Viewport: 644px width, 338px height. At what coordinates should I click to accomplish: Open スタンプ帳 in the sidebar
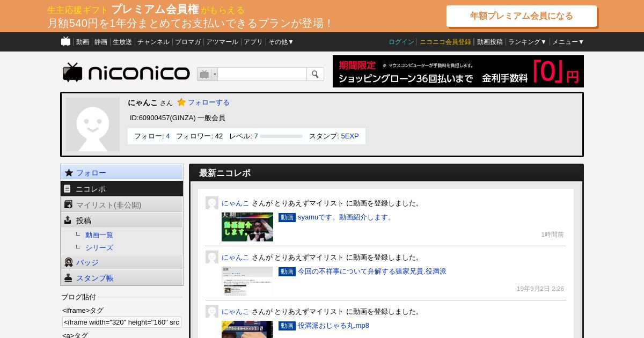click(122, 277)
